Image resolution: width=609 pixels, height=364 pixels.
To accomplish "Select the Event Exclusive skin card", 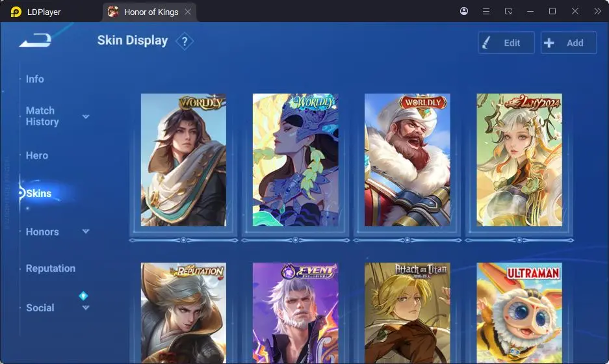I will (x=295, y=313).
